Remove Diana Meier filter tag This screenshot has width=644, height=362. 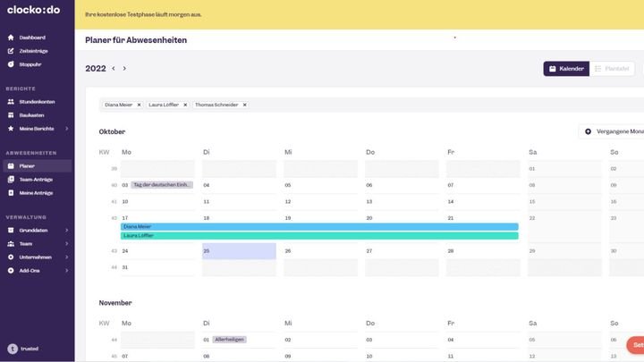(x=139, y=105)
